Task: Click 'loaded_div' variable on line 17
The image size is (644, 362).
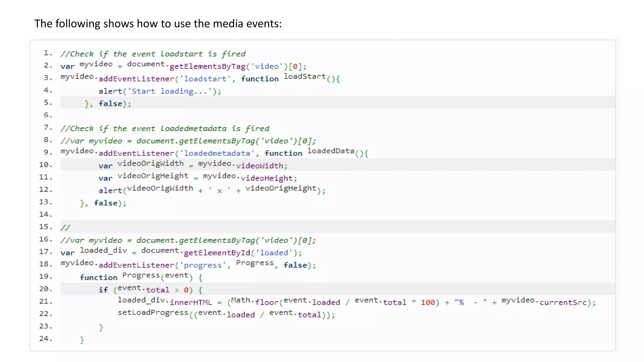Action: click(103, 250)
